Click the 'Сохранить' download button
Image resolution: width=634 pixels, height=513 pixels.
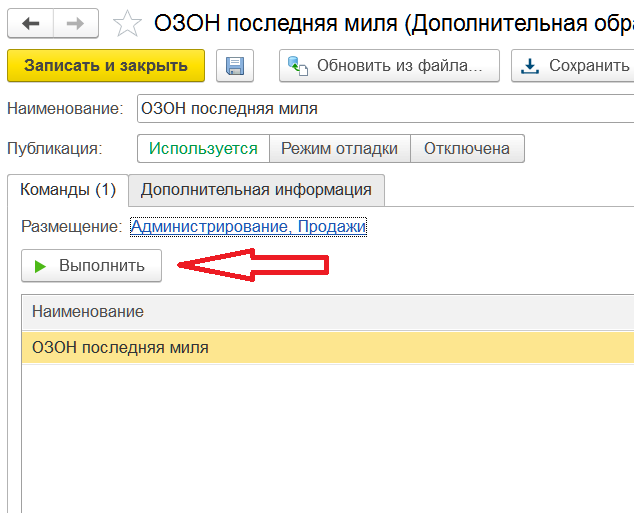(573, 66)
